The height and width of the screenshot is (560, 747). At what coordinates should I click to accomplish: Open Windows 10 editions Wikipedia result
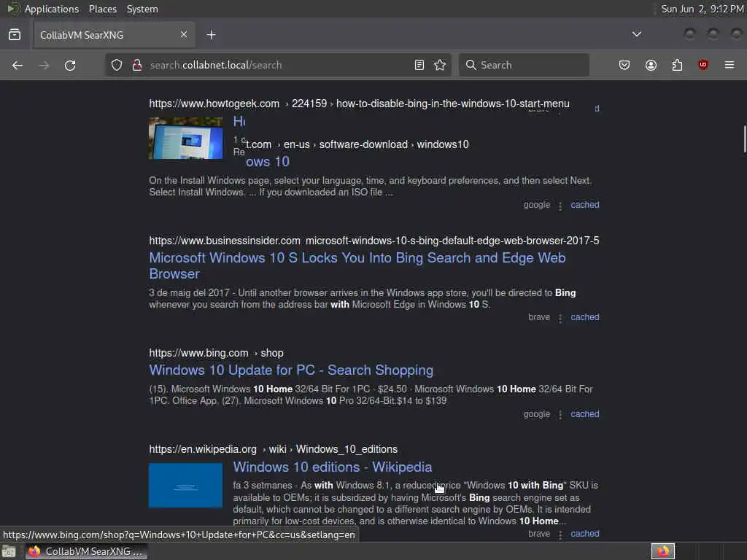point(333,467)
